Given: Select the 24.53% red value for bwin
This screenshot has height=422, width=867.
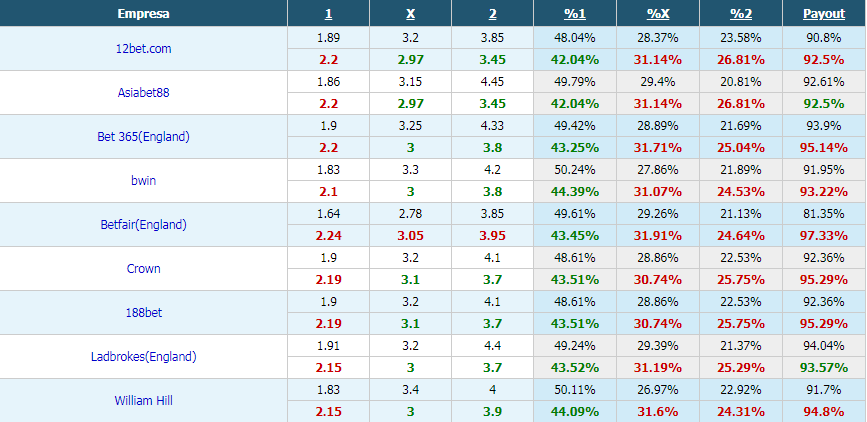Looking at the screenshot, I should click(740, 192).
